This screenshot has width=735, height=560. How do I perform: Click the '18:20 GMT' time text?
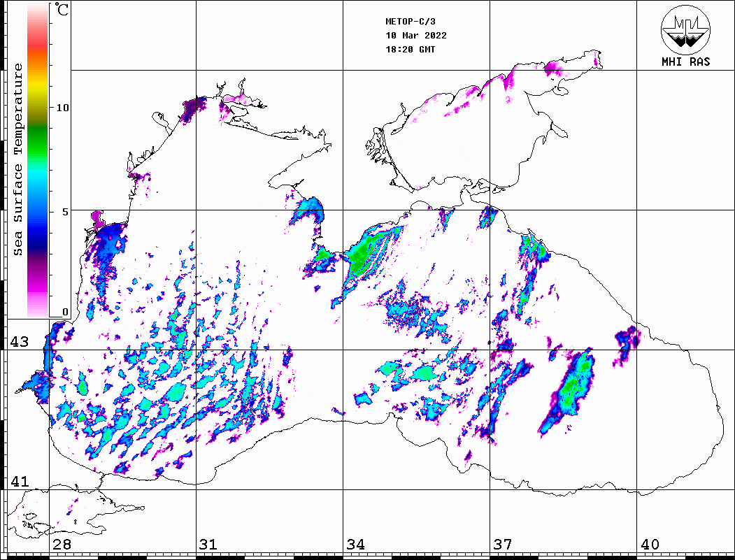pyautogui.click(x=411, y=50)
